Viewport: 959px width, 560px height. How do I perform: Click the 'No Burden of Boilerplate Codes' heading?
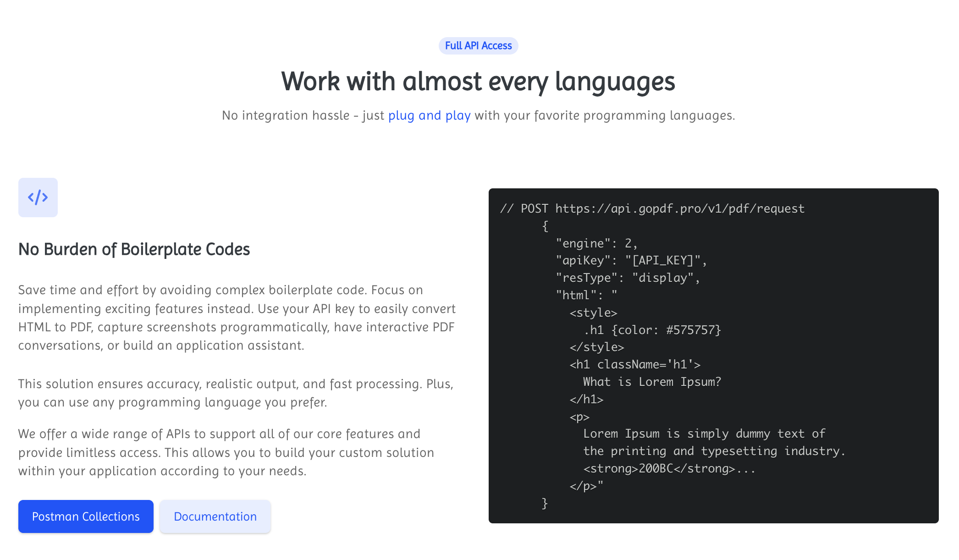(x=134, y=249)
